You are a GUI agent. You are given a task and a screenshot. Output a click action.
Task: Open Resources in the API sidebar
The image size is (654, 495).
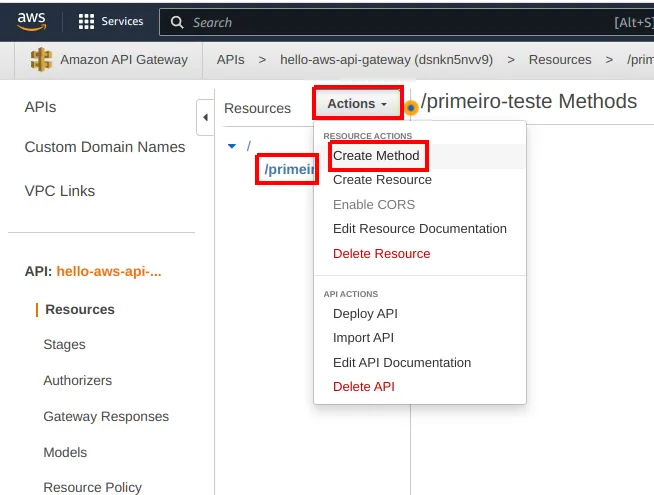coord(80,309)
